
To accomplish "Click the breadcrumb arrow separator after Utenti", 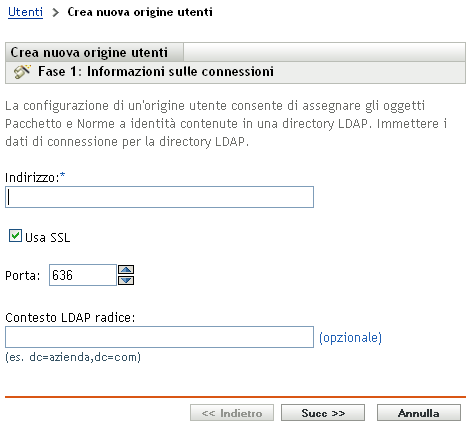I will [x=56, y=13].
